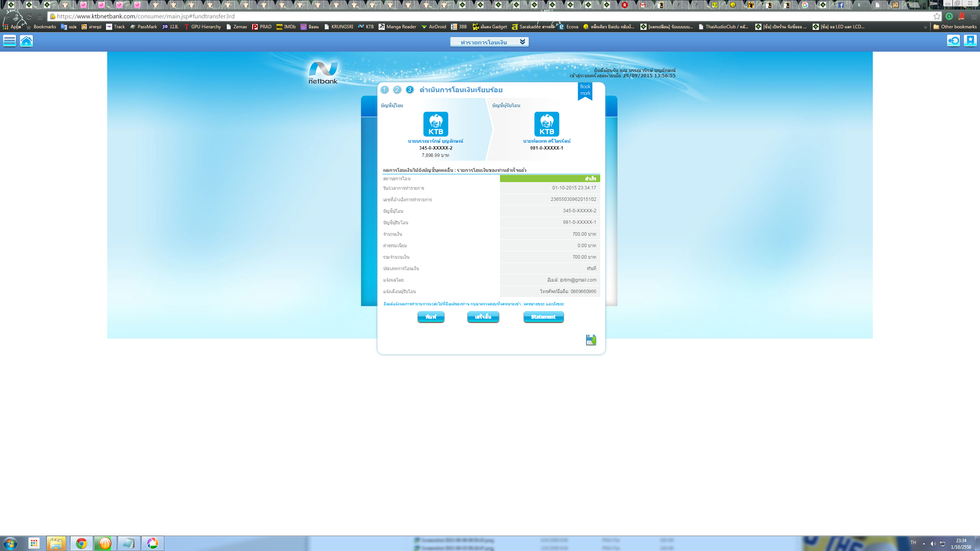Click step 2 circle indicator
The image size is (980, 551).
click(x=397, y=90)
